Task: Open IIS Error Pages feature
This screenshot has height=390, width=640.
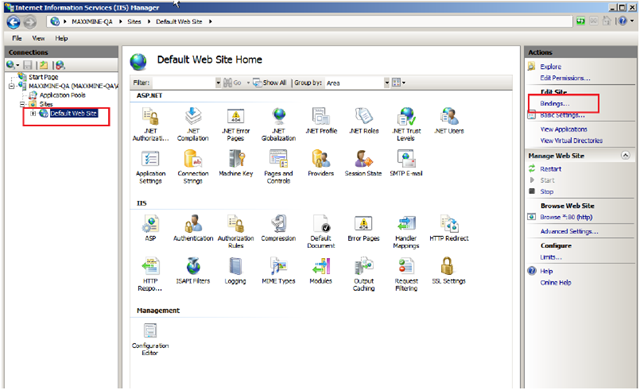Action: click(x=363, y=228)
